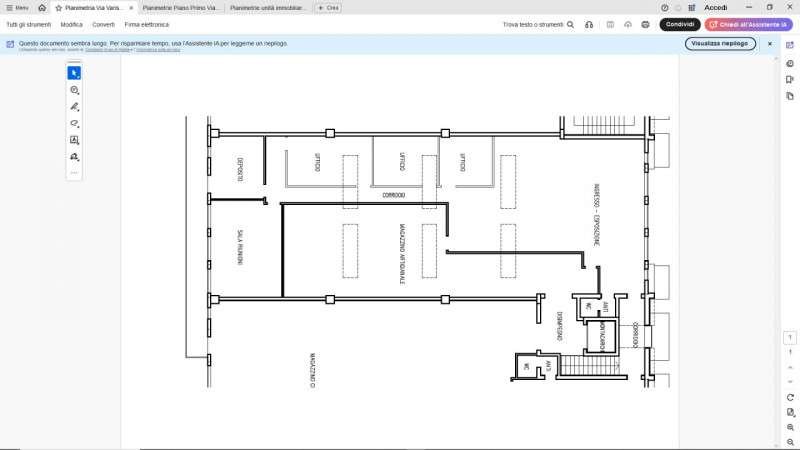Open page display options icon
Viewport: 800px width, 450px height.
coord(790,412)
